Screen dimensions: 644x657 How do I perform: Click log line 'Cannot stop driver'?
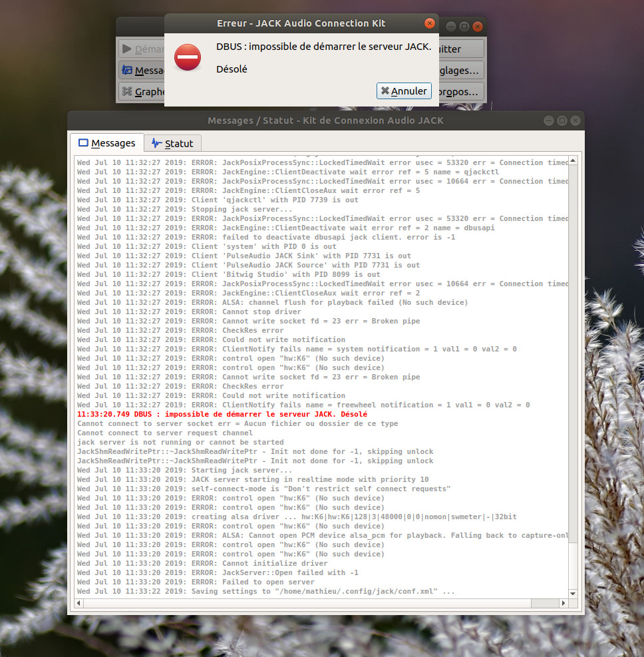point(189,312)
